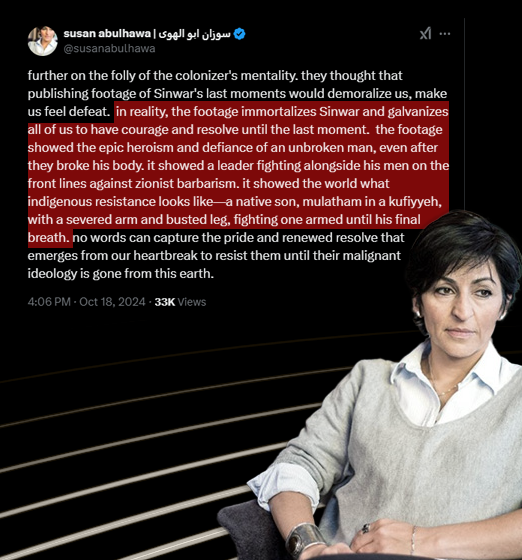The width and height of the screenshot is (522, 560).
Task: Open the three-dot more options menu
Action: tap(445, 34)
